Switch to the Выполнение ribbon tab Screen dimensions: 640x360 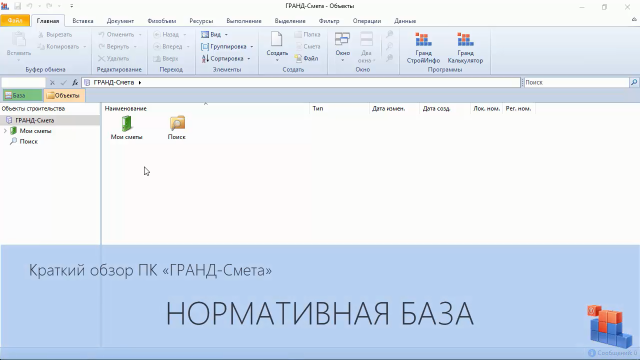(244, 21)
